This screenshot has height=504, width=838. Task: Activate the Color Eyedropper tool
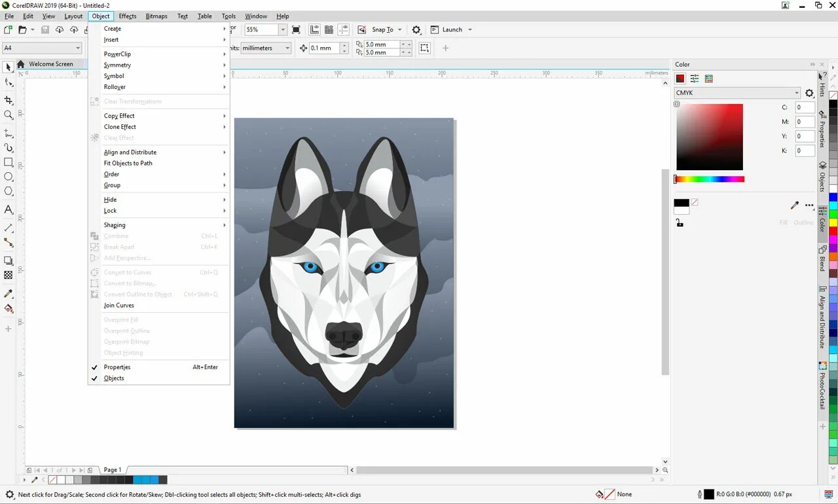coord(9,293)
